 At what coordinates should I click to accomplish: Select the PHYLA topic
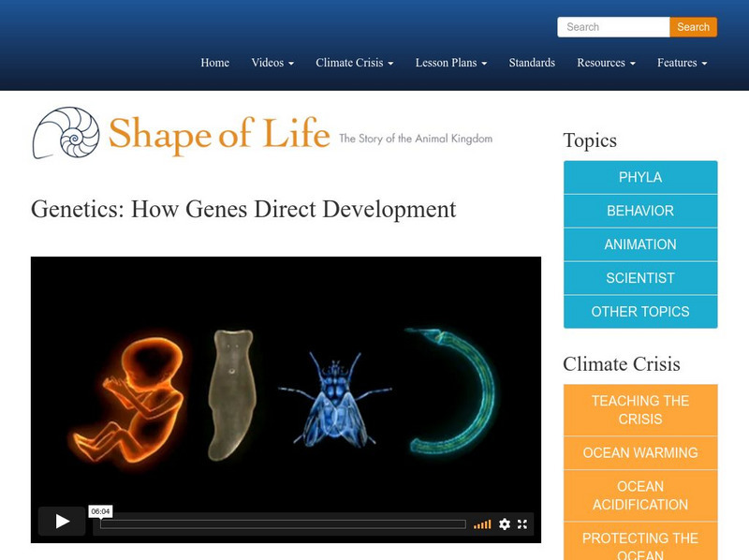click(640, 177)
